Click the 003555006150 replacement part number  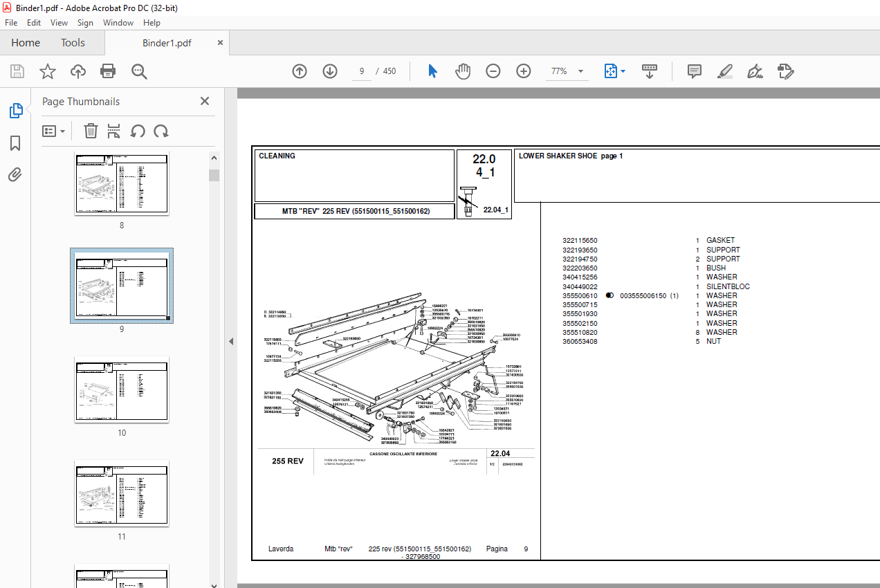point(643,295)
